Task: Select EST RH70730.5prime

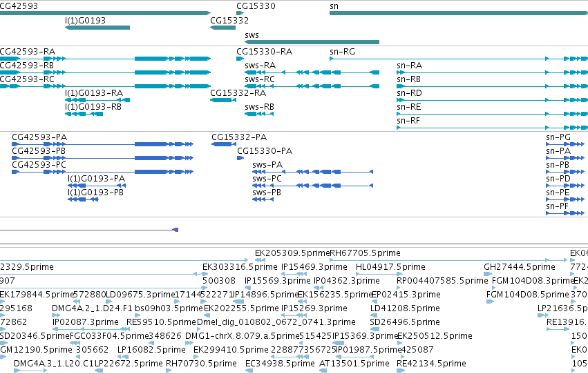Action: (201, 364)
